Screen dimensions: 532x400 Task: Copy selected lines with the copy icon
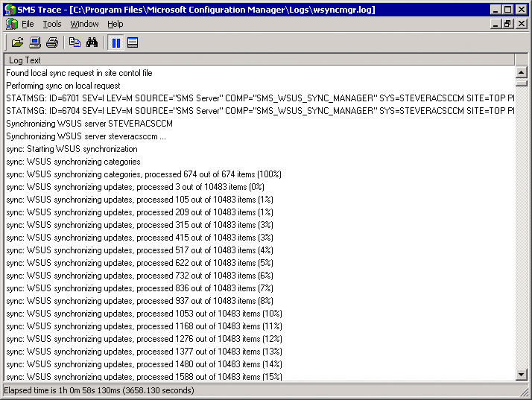tap(75, 42)
